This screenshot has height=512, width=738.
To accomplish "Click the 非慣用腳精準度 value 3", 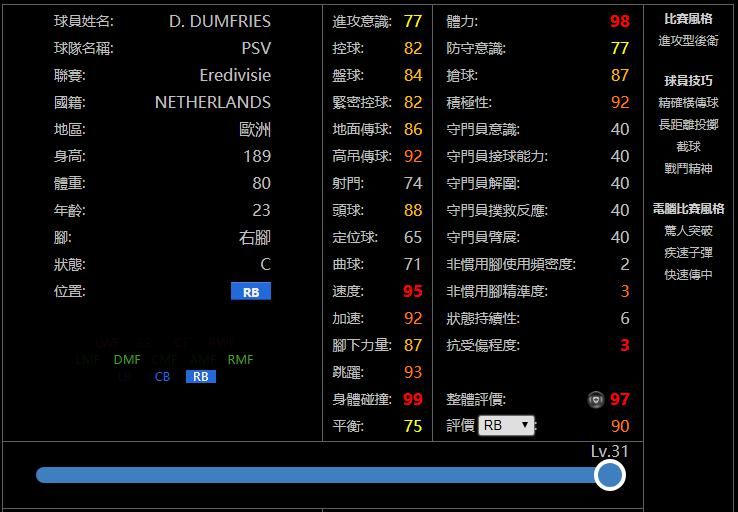I will (625, 291).
